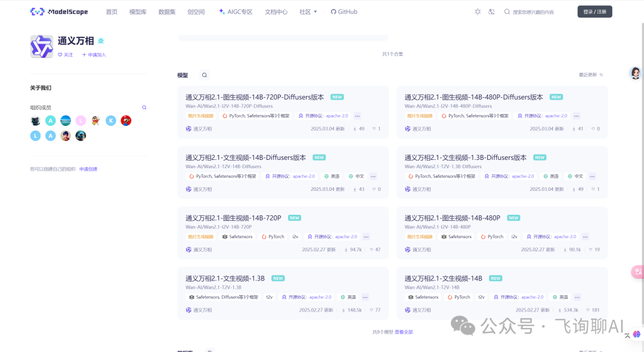The width and height of the screenshot is (644, 352).
Task: Click Safetensors tag on 图生视频-14B-720P card
Action: (237, 237)
